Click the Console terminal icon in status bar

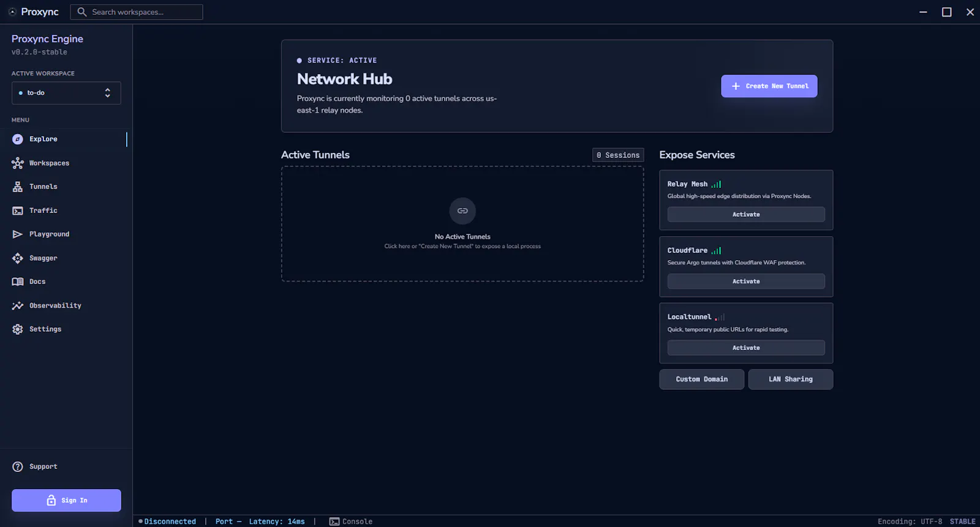(334, 521)
